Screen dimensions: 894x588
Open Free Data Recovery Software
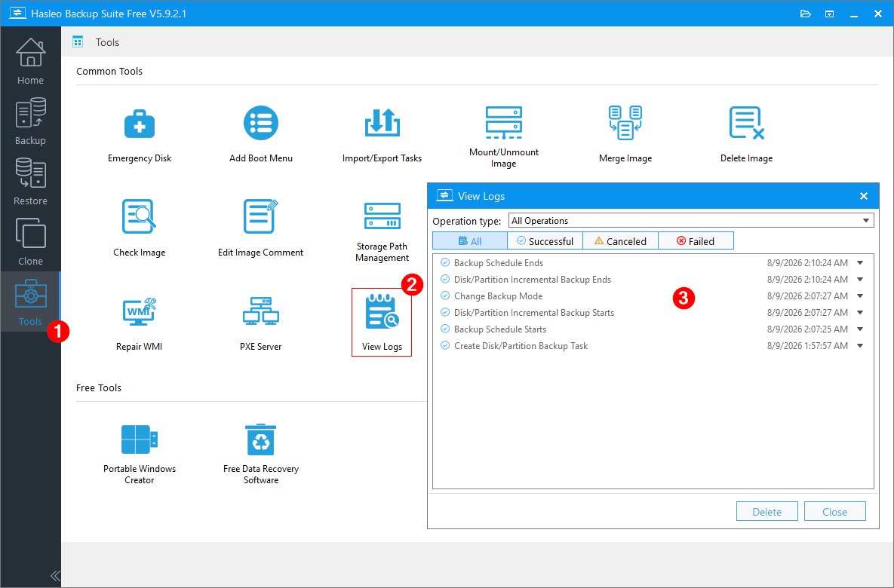260,454
